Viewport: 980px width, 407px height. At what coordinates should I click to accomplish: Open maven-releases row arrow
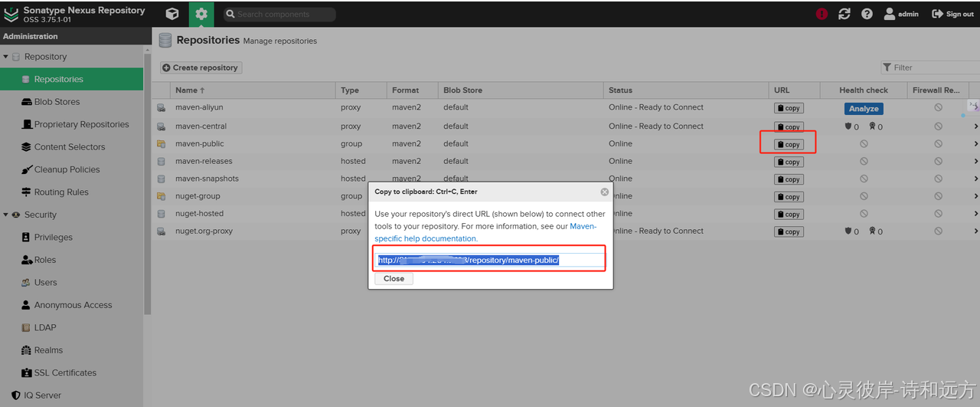[x=975, y=162]
